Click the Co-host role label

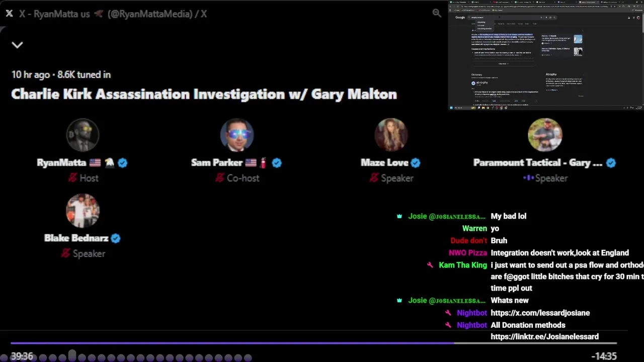click(x=243, y=178)
